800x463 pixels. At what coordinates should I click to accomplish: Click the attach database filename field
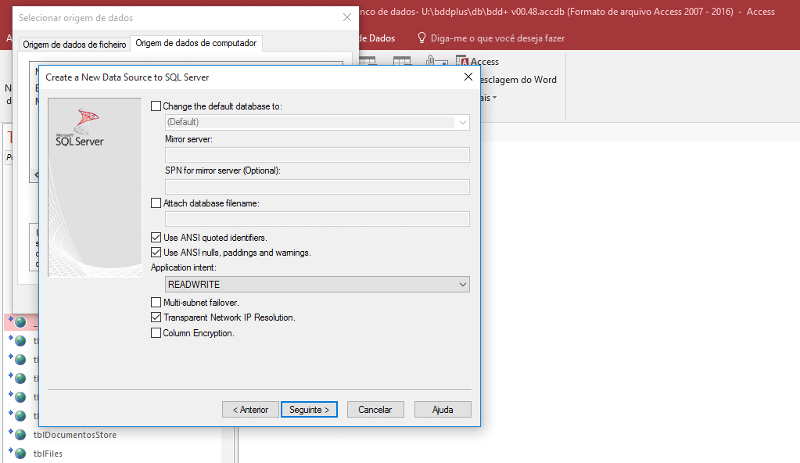(x=317, y=219)
